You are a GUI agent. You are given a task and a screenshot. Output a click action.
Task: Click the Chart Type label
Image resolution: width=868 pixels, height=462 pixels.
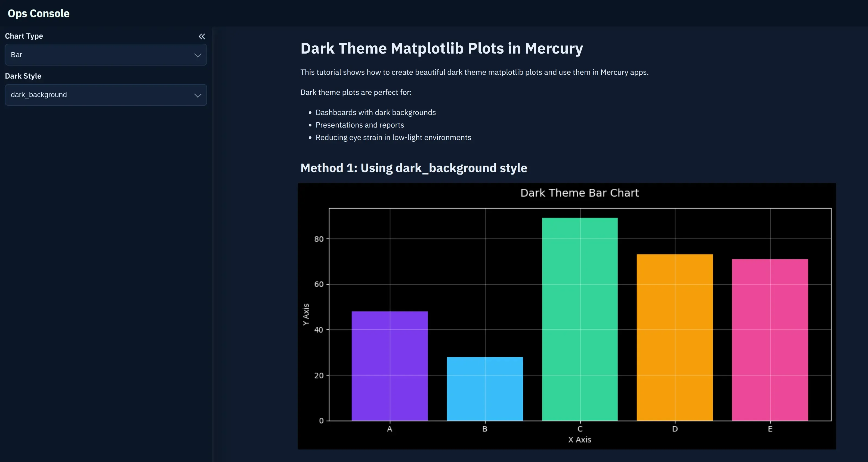click(x=24, y=36)
